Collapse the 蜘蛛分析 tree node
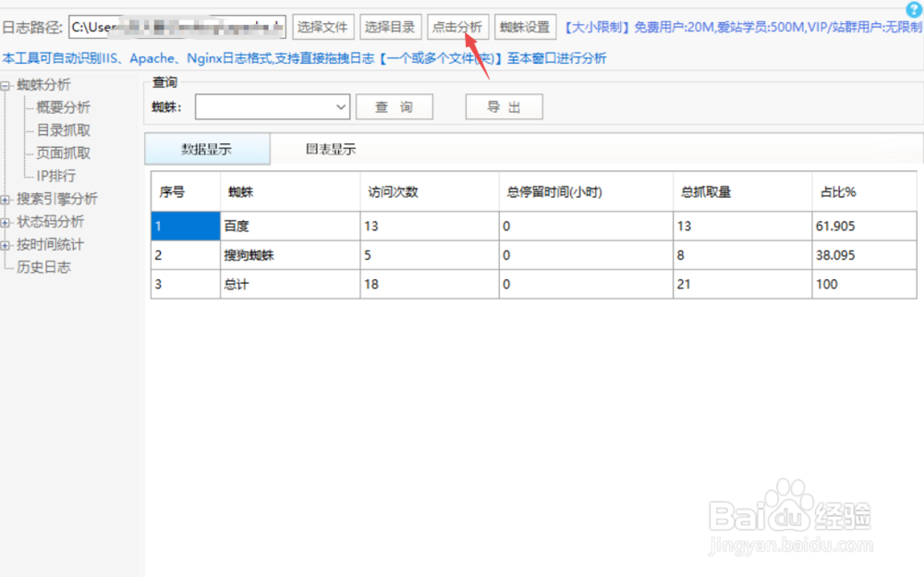The image size is (924, 577). click(6, 86)
